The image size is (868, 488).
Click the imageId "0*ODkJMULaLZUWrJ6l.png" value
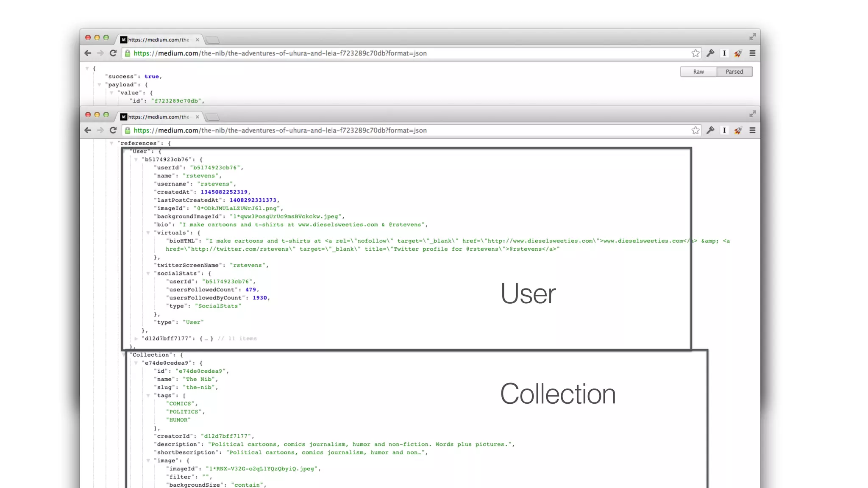click(237, 208)
